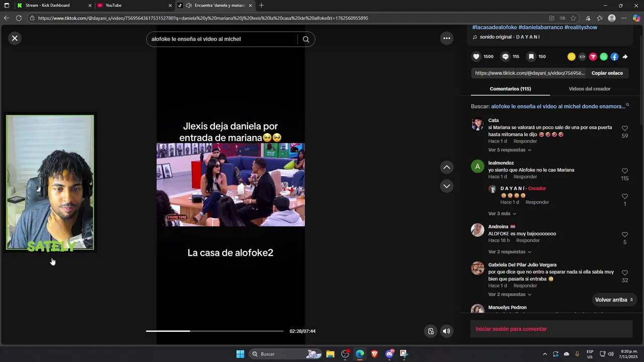Image resolution: width=644 pixels, height=362 pixels.
Task: Click 'Responder' on lealmendez's comment
Action: [525, 177]
